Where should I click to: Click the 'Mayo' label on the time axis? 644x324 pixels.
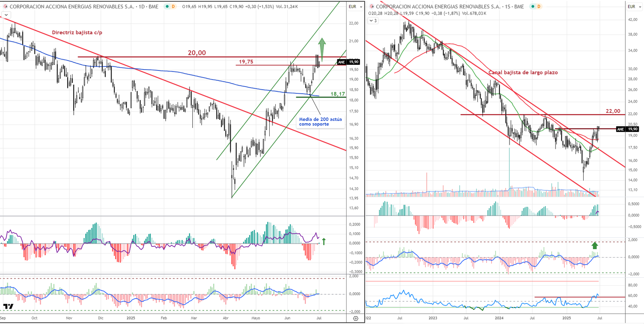pos(256,318)
